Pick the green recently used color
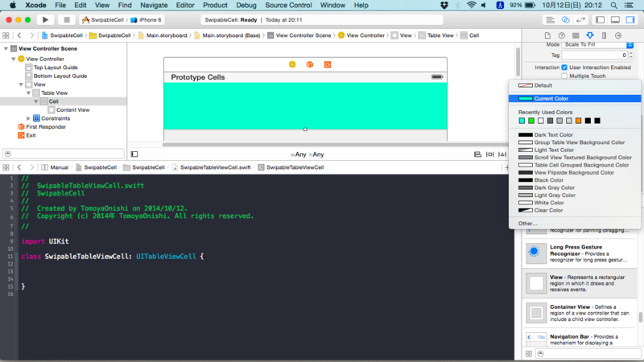The width and height of the screenshot is (644, 362). click(x=531, y=121)
